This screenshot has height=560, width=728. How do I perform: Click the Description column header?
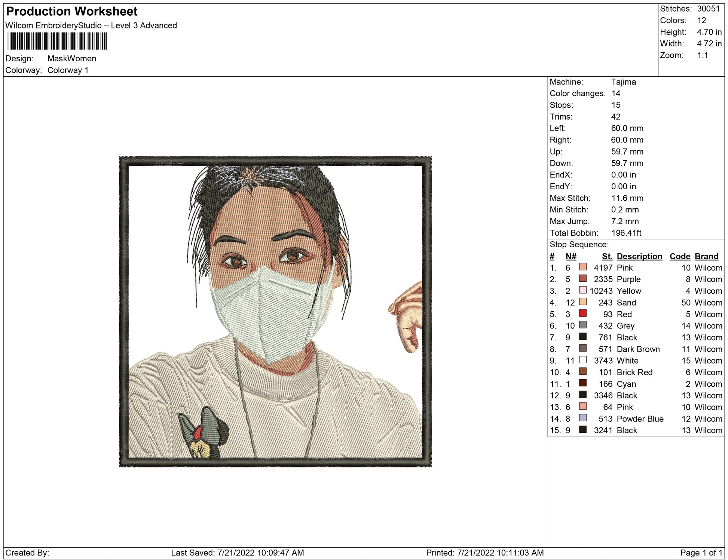pos(639,256)
